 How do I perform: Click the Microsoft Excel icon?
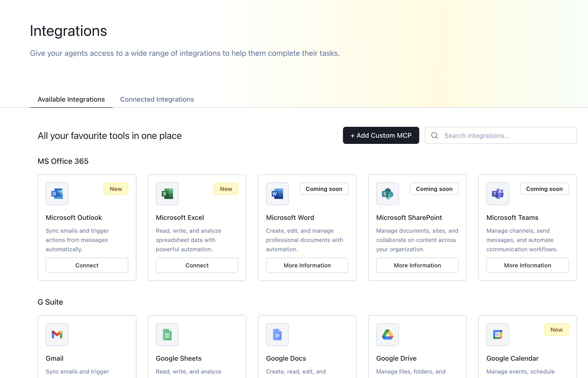tap(167, 194)
